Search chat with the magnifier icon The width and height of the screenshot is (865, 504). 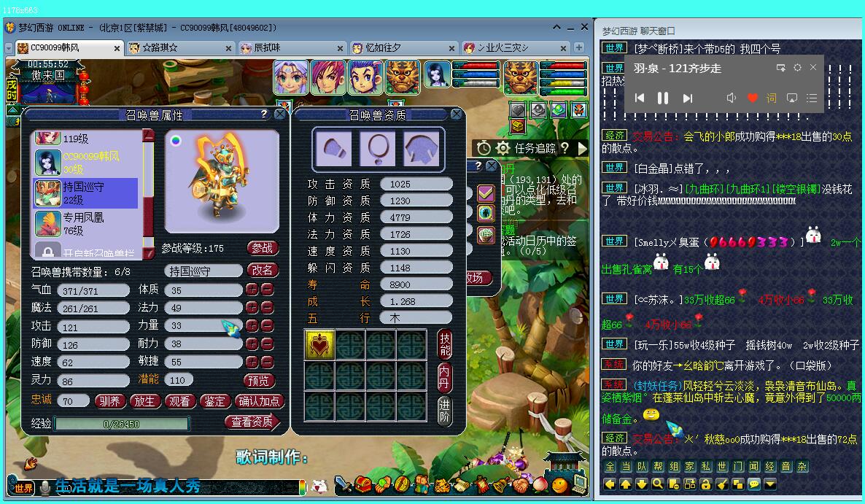point(658,484)
